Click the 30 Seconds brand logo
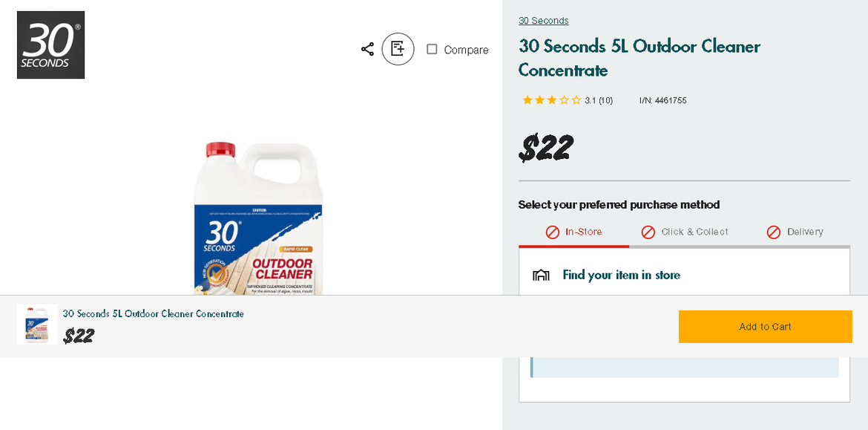The image size is (868, 430). coord(50,45)
